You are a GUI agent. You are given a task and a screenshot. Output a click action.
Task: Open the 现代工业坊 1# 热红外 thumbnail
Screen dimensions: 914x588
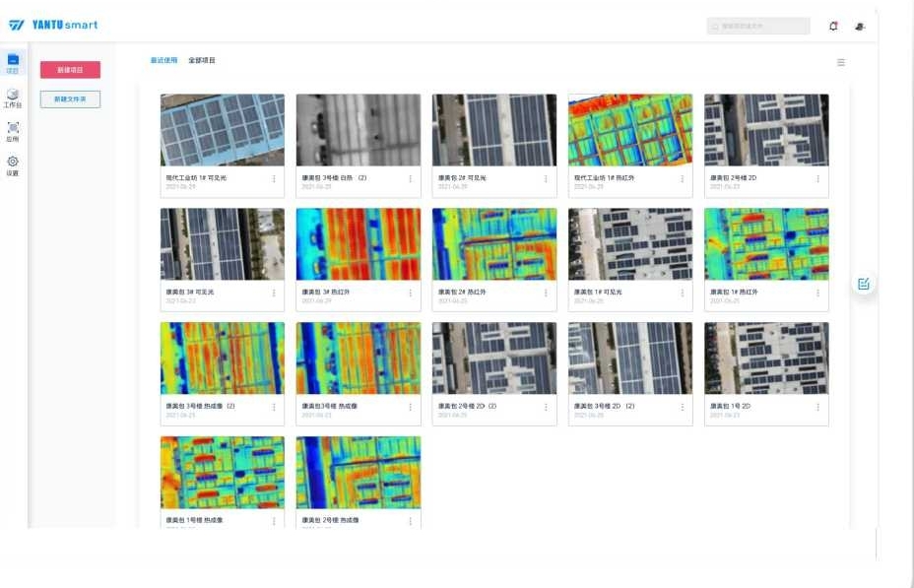point(630,130)
